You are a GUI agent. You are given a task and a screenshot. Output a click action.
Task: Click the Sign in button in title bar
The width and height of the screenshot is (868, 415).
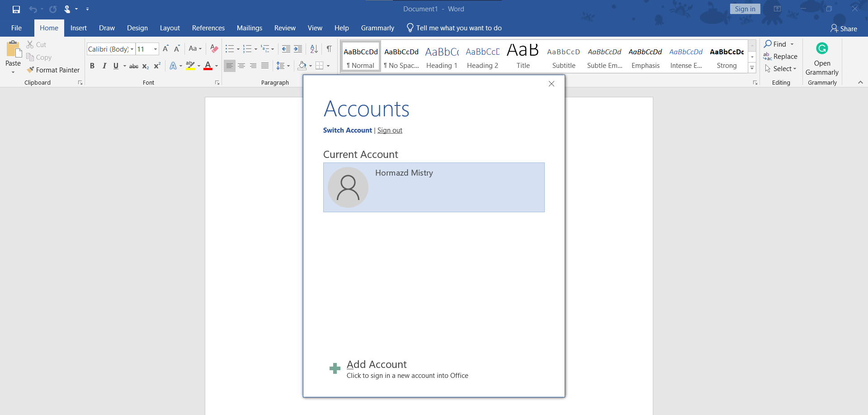tap(745, 9)
